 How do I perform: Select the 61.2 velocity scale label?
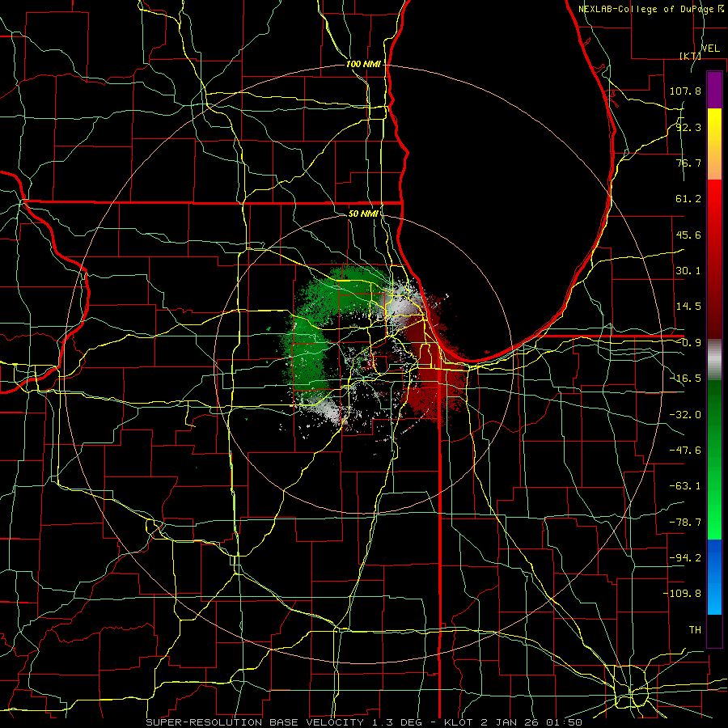pos(688,199)
